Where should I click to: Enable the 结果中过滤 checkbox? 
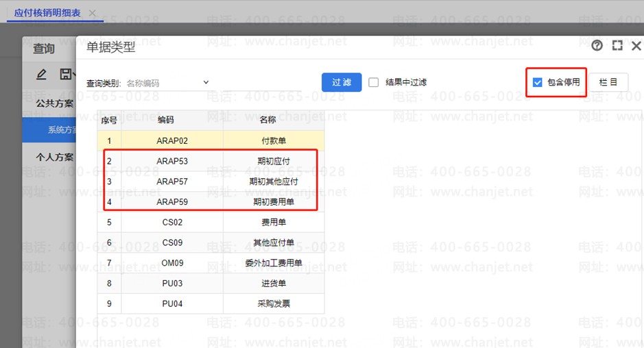[x=374, y=82]
